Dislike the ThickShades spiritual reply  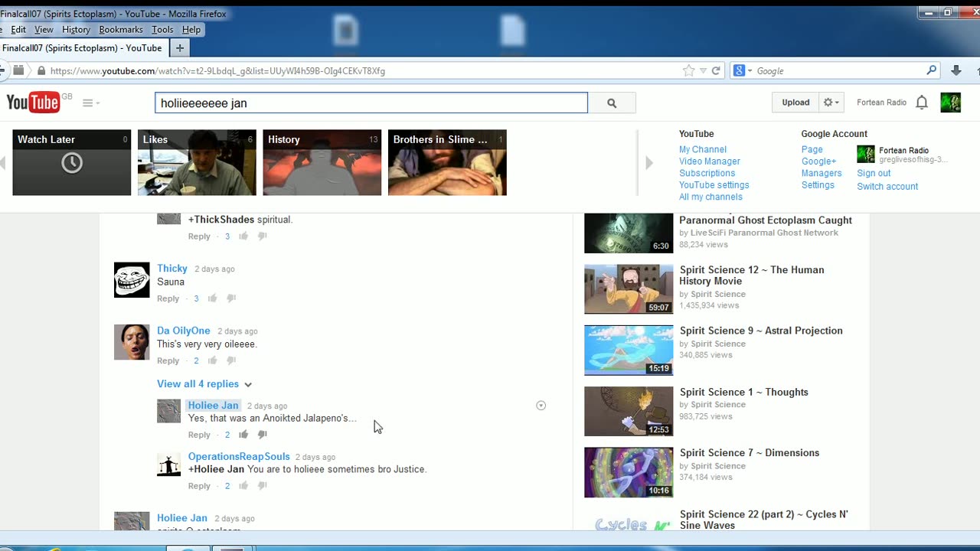pos(262,236)
